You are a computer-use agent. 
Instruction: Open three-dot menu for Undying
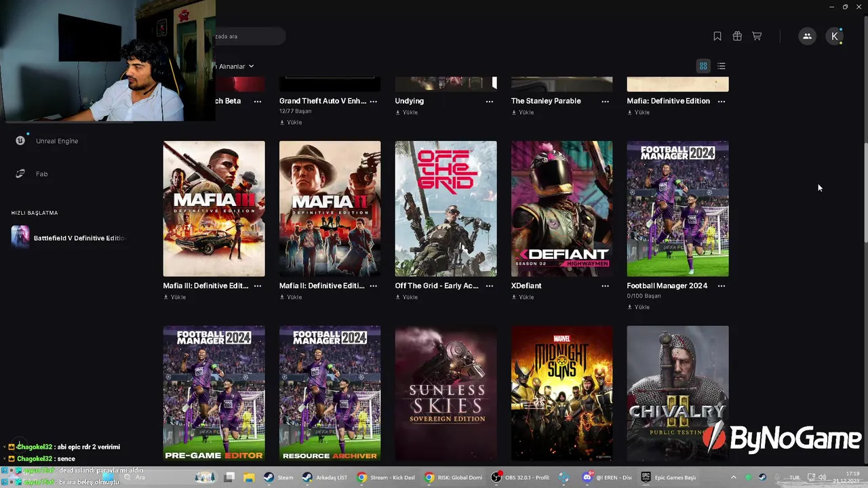pyautogui.click(x=490, y=101)
